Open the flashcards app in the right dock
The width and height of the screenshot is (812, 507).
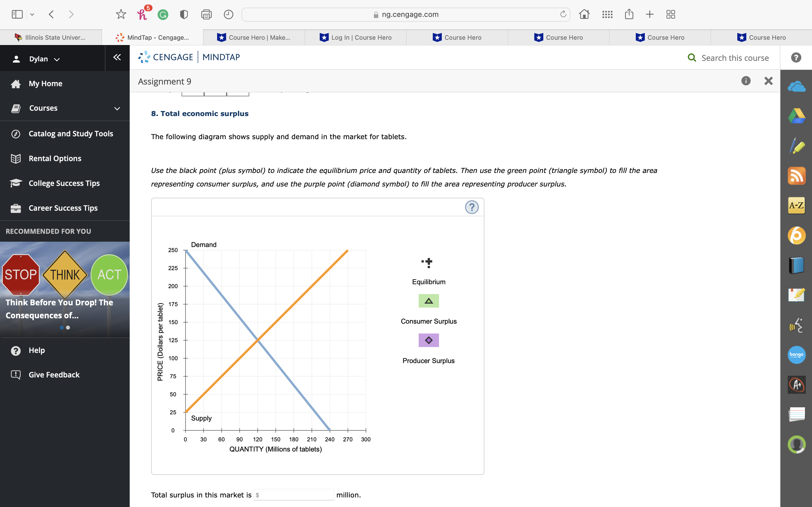pyautogui.click(x=797, y=414)
